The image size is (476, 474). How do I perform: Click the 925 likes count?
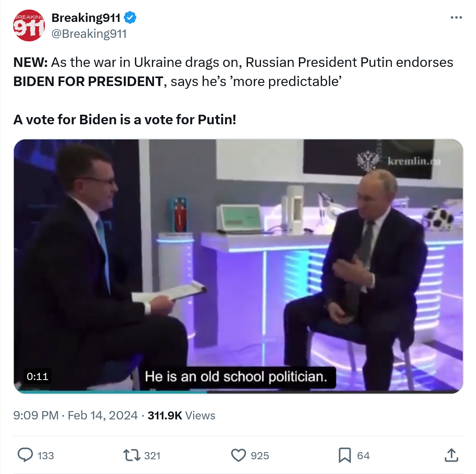[x=259, y=456]
